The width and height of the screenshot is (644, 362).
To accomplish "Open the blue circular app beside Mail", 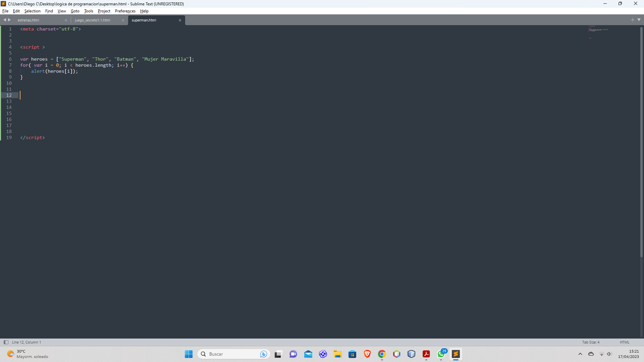I will coord(323,354).
